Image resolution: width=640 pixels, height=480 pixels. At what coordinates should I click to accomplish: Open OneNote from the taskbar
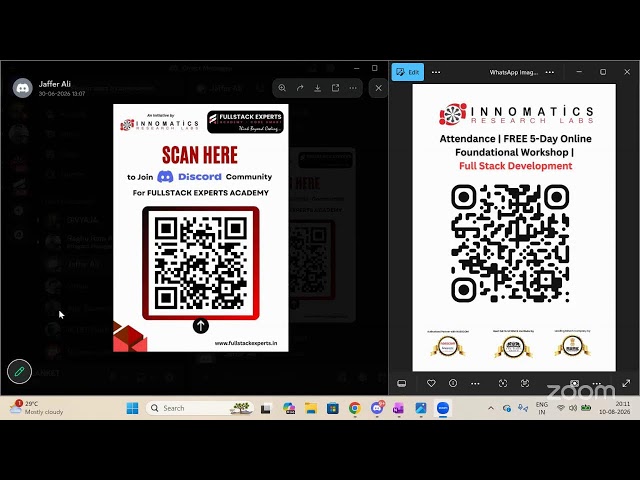tap(398, 408)
